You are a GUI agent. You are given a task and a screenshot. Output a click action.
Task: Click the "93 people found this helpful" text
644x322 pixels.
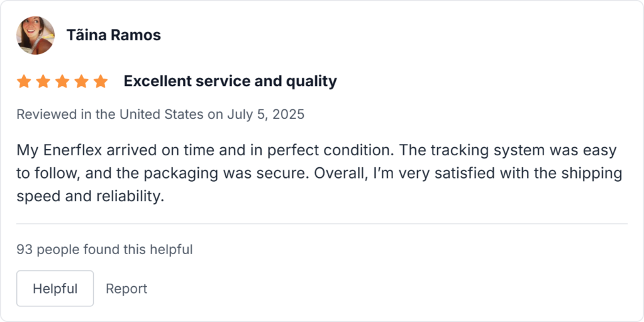[x=104, y=250]
